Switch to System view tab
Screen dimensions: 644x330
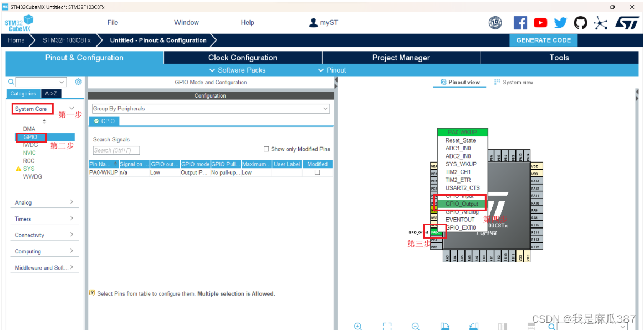(x=513, y=82)
